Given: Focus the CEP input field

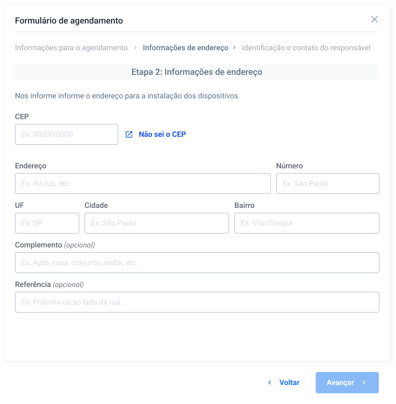Looking at the screenshot, I should 67,134.
